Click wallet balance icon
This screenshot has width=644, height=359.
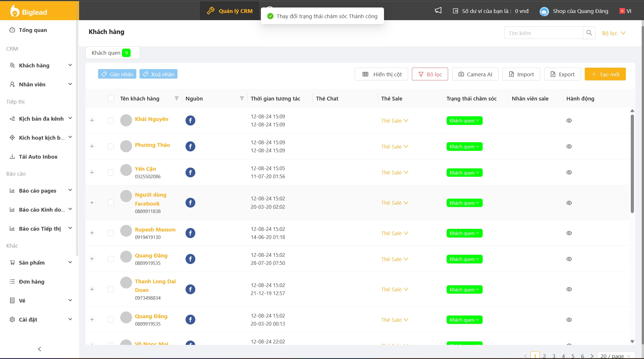click(455, 11)
